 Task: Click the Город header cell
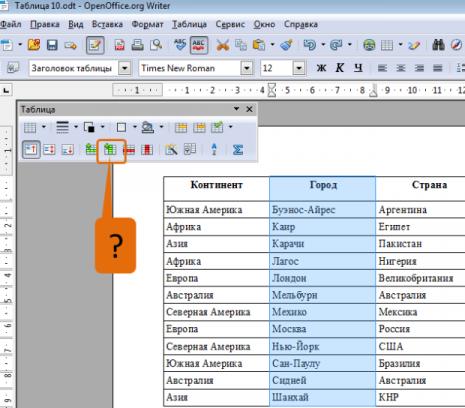point(323,188)
